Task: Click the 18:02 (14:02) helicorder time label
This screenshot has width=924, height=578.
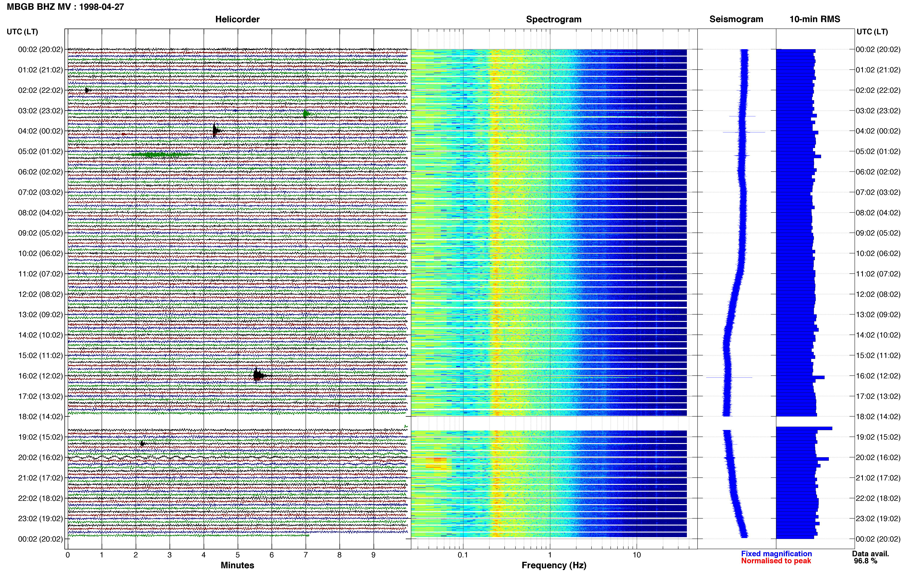Action: pyautogui.click(x=40, y=417)
